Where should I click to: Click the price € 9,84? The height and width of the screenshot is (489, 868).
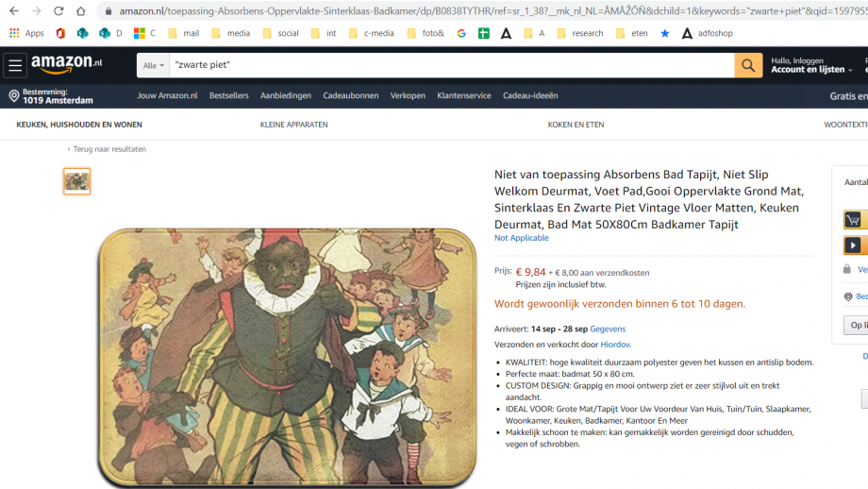point(530,272)
